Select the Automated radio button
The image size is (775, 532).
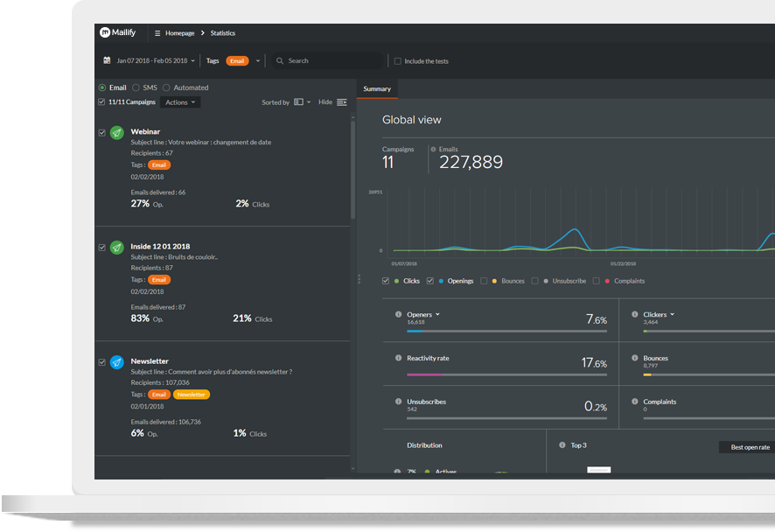tap(166, 87)
